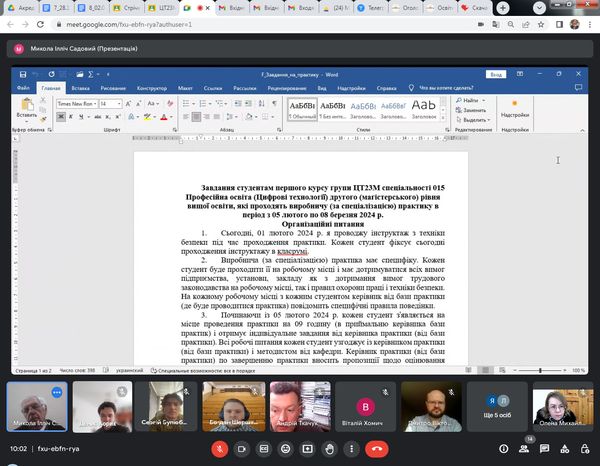Open the Рецензирование ribbon tab

pos(286,87)
